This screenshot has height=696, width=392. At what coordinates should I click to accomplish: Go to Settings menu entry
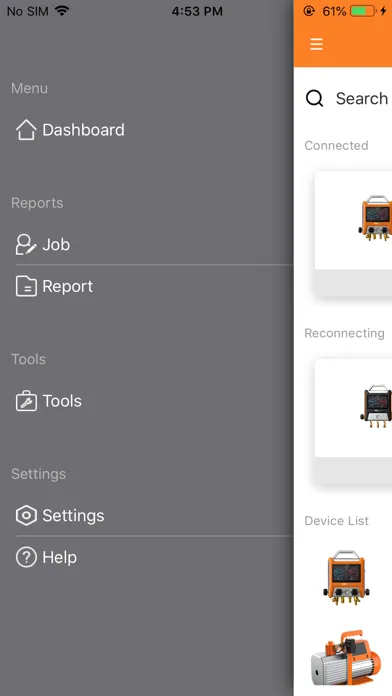pyautogui.click(x=154, y=515)
